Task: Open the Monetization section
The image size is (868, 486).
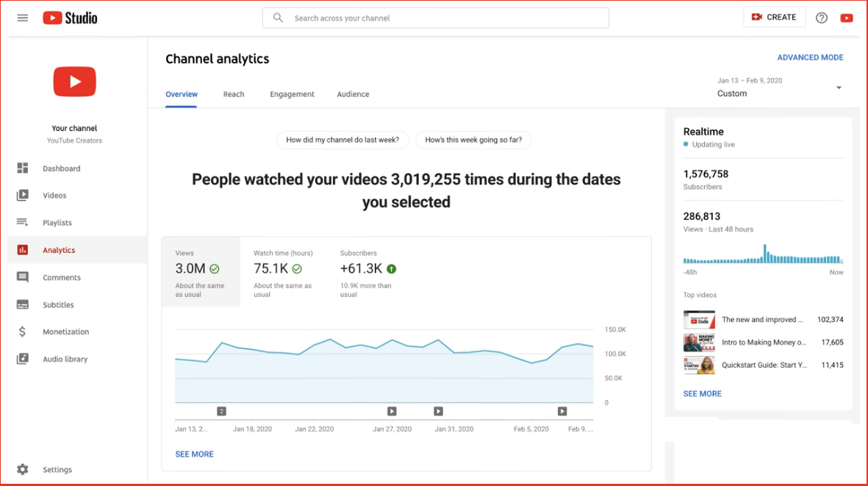Action: [x=67, y=332]
